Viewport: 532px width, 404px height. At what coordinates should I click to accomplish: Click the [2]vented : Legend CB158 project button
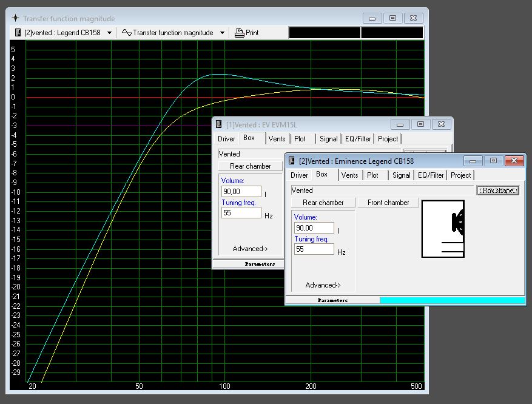58,33
